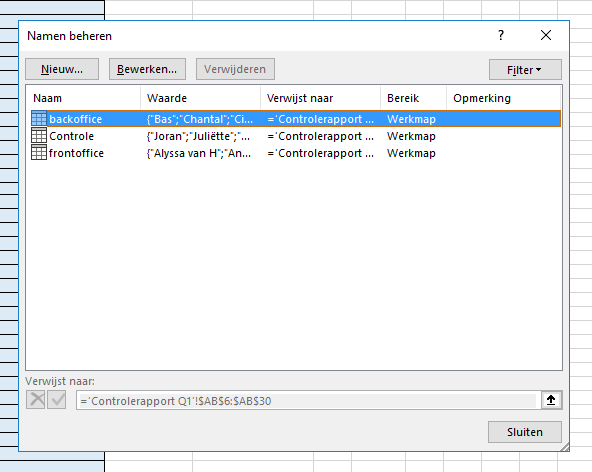
Task: Click Werkmap scope in the frontoffice row
Action: tap(411, 153)
